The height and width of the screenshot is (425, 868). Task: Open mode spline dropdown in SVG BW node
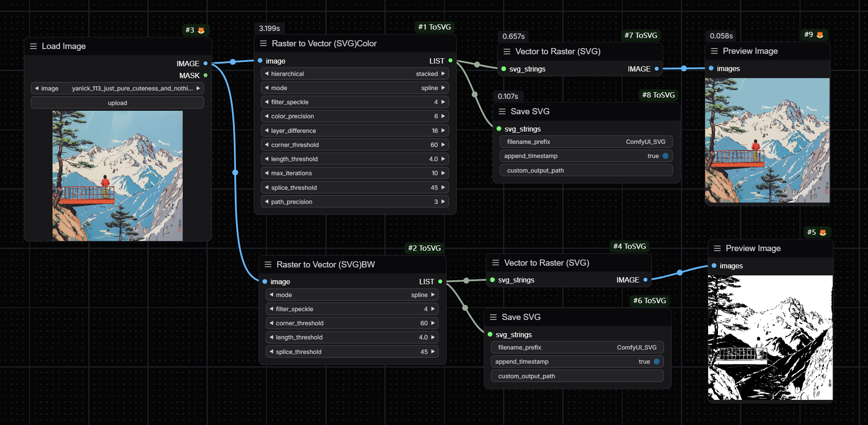352,295
